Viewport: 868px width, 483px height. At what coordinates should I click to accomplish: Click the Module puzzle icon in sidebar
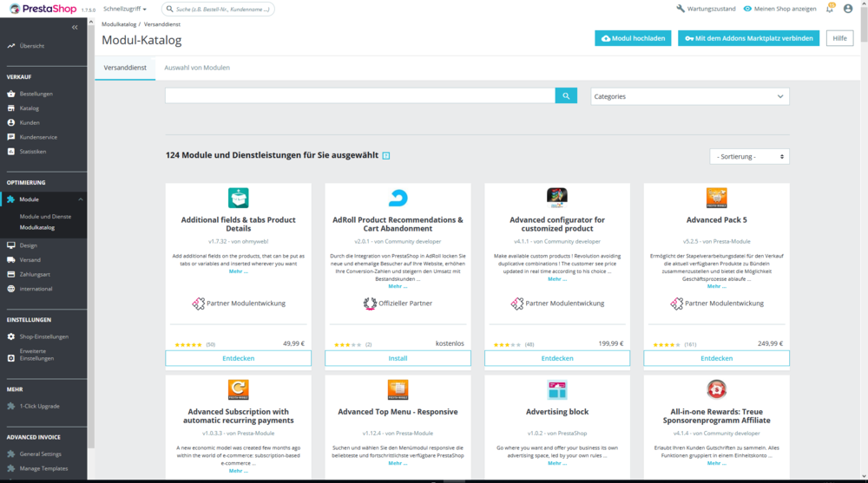[11, 199]
